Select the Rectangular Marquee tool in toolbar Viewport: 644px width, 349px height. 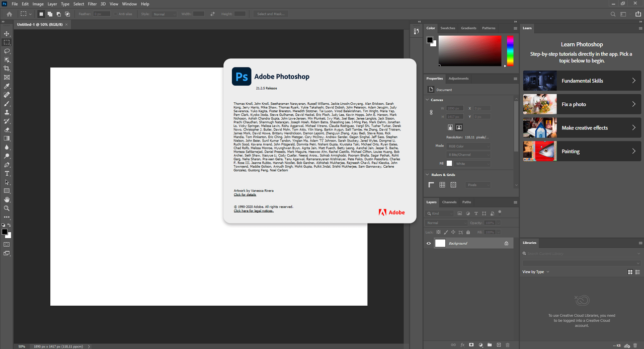click(x=7, y=42)
